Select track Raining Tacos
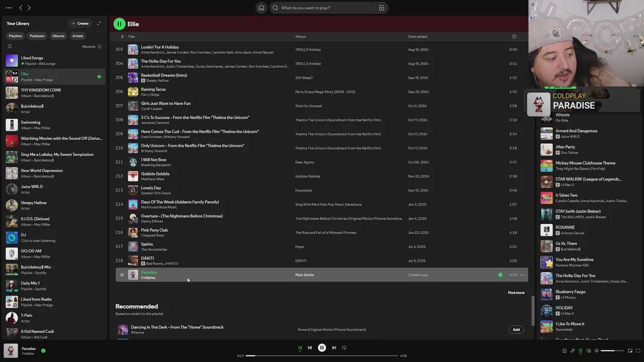This screenshot has width=644, height=362. click(x=321, y=92)
